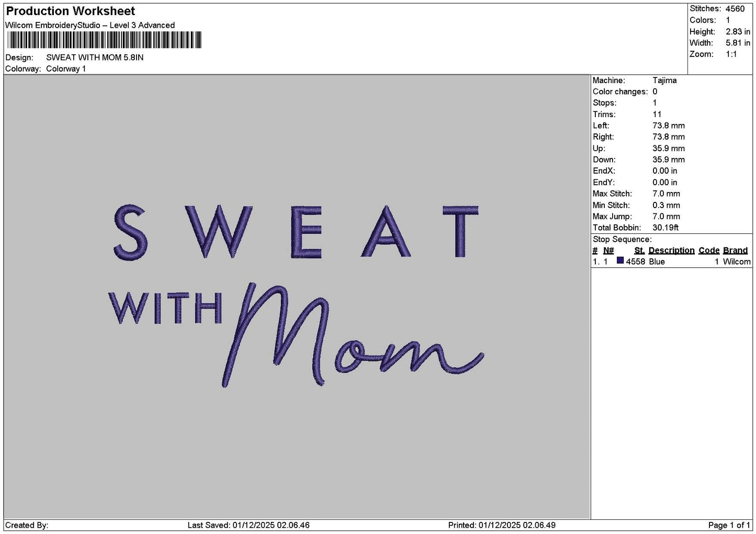Click the Up value '35.9 mm'

(669, 149)
